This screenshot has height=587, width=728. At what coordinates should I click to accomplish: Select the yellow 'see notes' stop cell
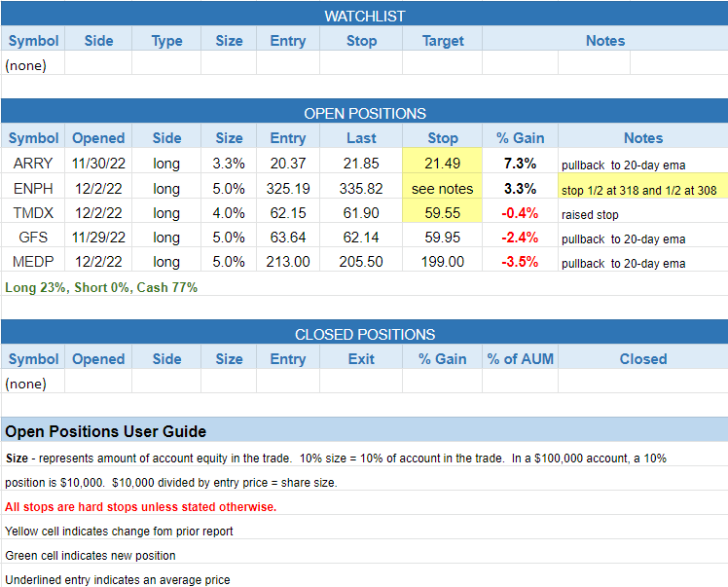pyautogui.click(x=443, y=188)
